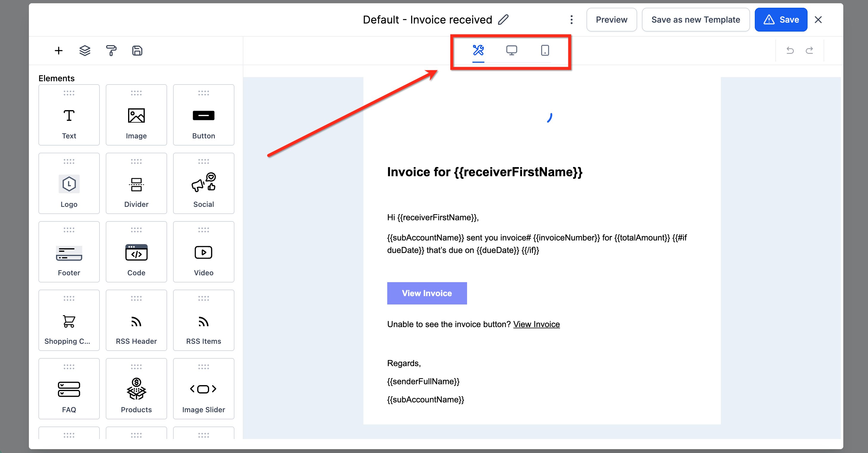Select the Social element tile
The image size is (868, 453).
[203, 184]
